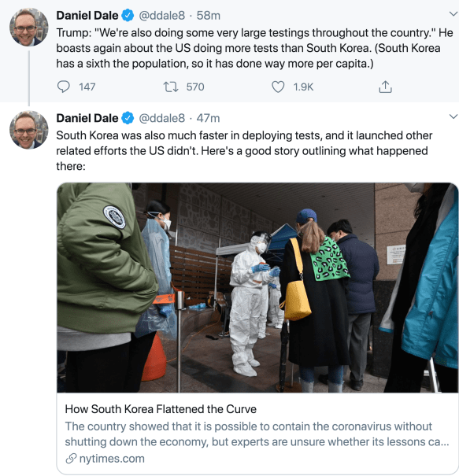Image resolution: width=459 pixels, height=476 pixels.
Task: Open Daniel Dale avatar on second tweet
Action: coord(29,130)
